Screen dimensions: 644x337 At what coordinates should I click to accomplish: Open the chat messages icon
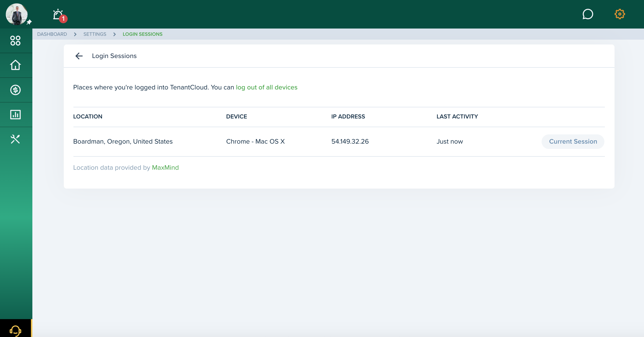coord(587,14)
